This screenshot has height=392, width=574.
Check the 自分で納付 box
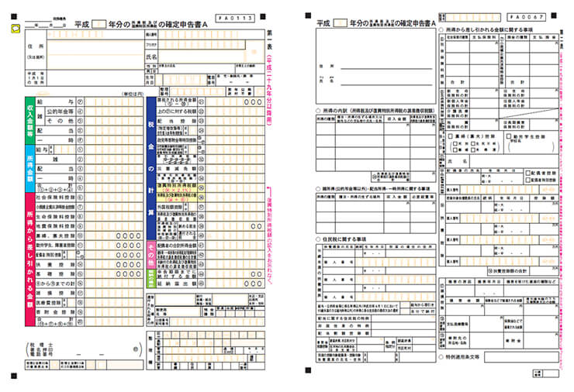[405, 311]
